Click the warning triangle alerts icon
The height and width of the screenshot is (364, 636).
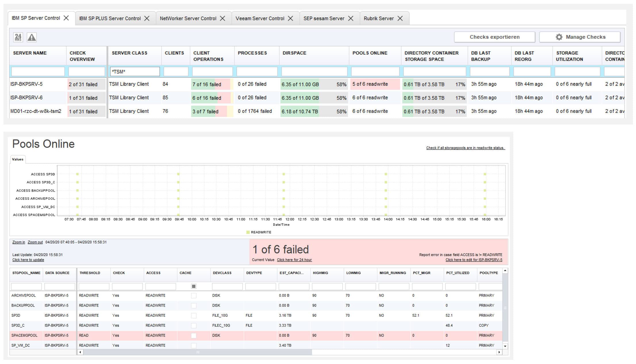point(32,37)
